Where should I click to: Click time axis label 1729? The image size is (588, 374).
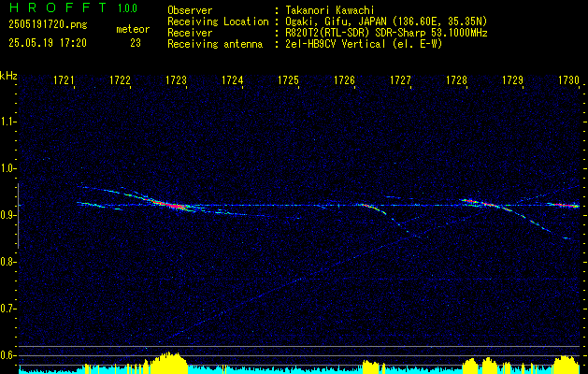coord(512,80)
